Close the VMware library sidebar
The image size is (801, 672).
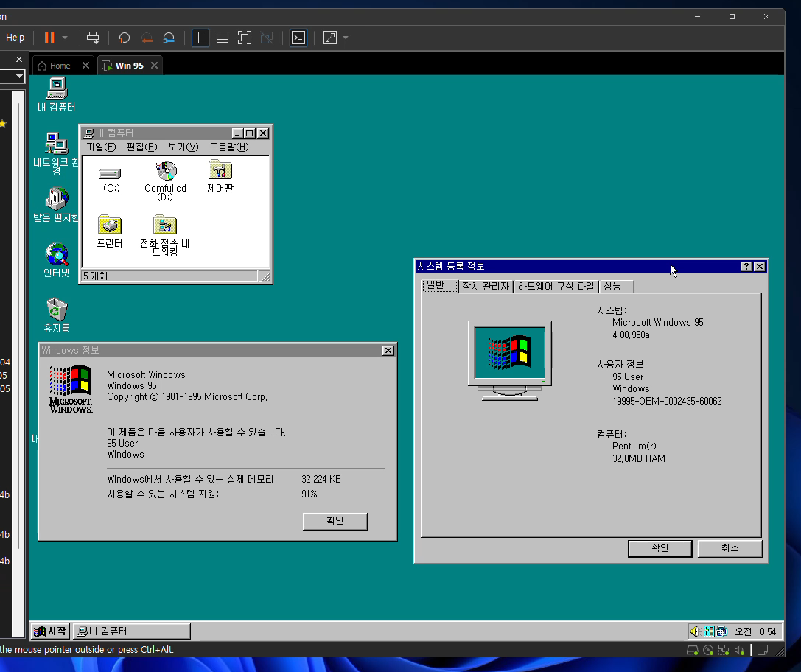pyautogui.click(x=19, y=59)
